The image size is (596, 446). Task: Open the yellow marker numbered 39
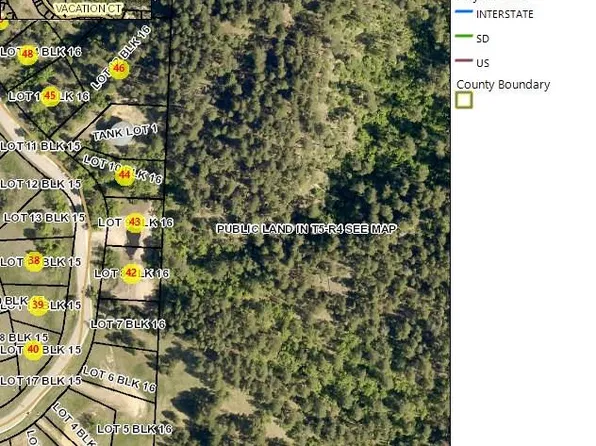coord(38,305)
